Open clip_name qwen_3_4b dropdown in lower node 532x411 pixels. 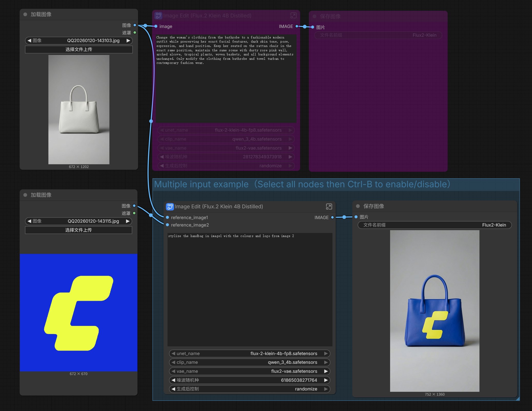pos(249,362)
